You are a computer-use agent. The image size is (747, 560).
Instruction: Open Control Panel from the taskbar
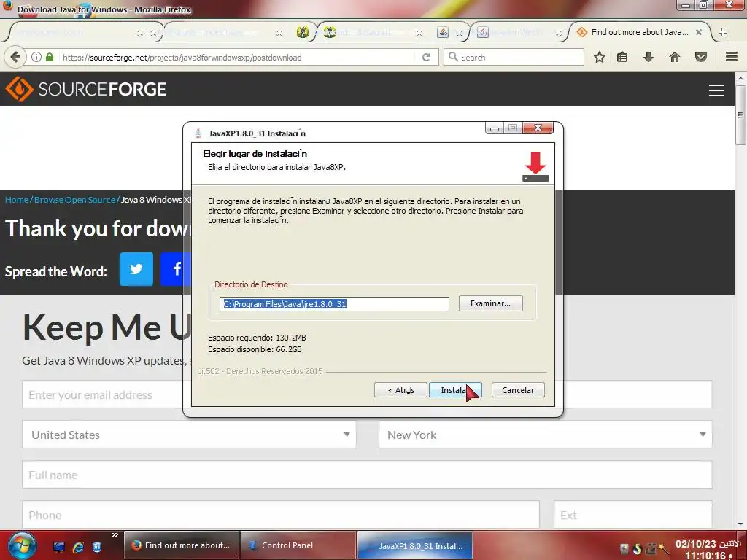[x=298, y=545]
